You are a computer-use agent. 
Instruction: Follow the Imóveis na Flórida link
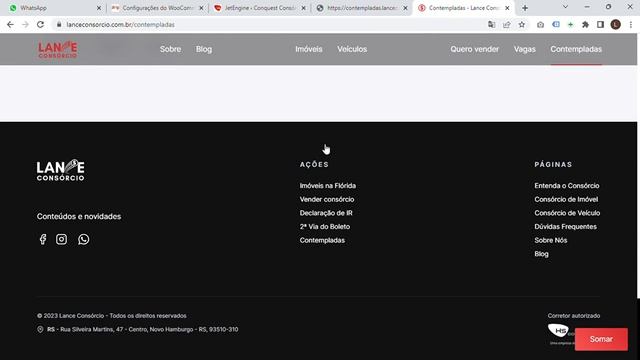click(x=328, y=186)
